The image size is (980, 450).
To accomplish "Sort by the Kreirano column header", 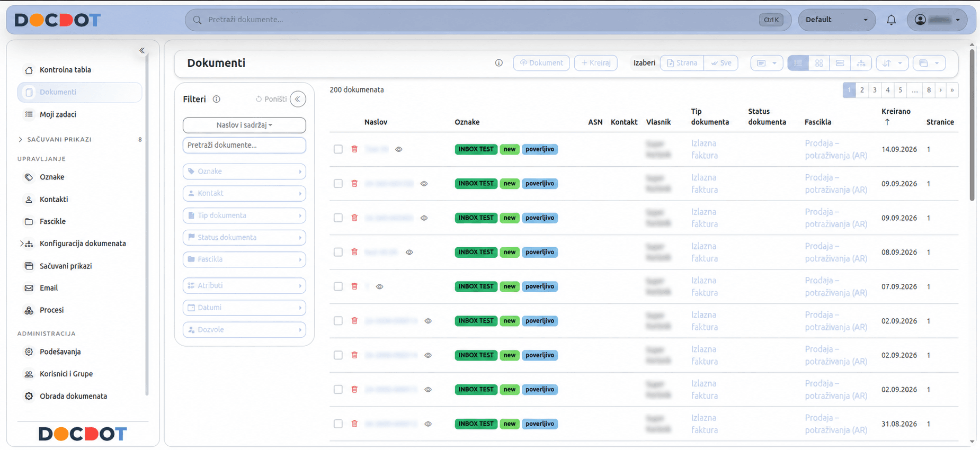I will tap(896, 116).
